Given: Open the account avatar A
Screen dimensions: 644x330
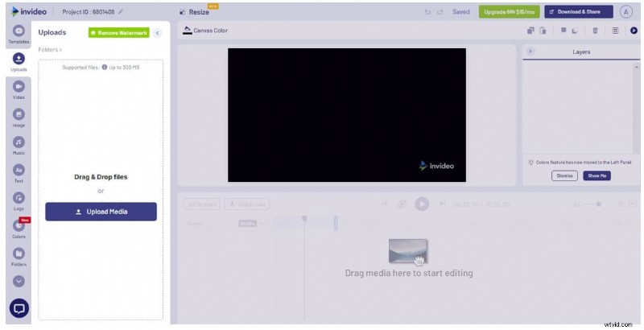Looking at the screenshot, I should 626,12.
